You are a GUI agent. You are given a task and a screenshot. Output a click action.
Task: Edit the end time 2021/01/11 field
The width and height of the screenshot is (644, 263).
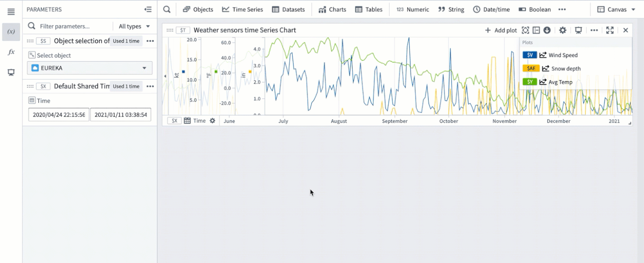point(121,114)
